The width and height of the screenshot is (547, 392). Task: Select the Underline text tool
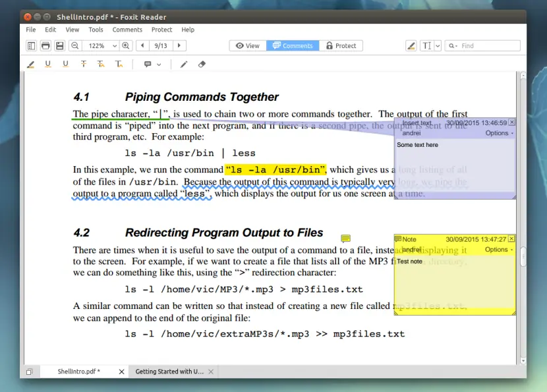coord(48,64)
